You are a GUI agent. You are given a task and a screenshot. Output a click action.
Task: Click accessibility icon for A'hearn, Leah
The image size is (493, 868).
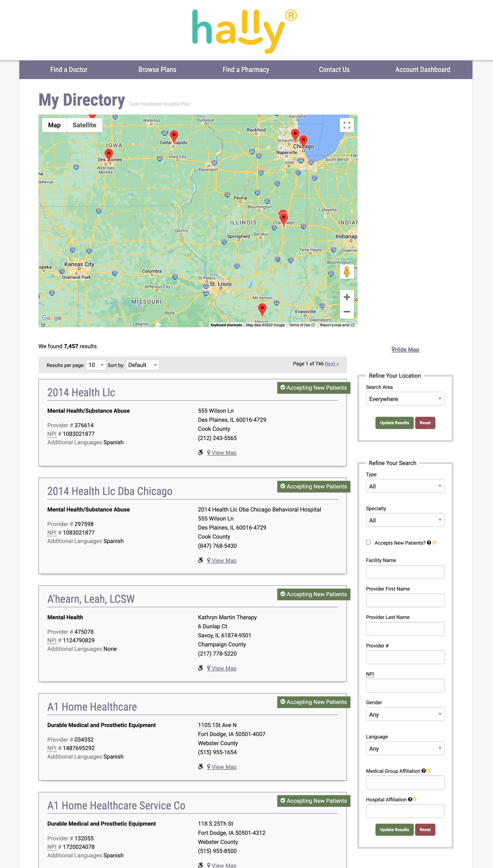click(200, 668)
